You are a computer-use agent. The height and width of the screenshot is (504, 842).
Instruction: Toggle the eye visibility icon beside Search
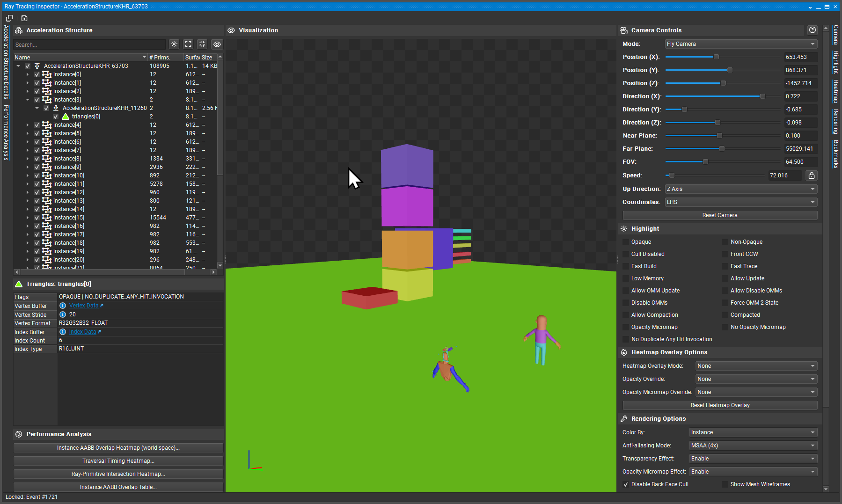[x=217, y=44]
